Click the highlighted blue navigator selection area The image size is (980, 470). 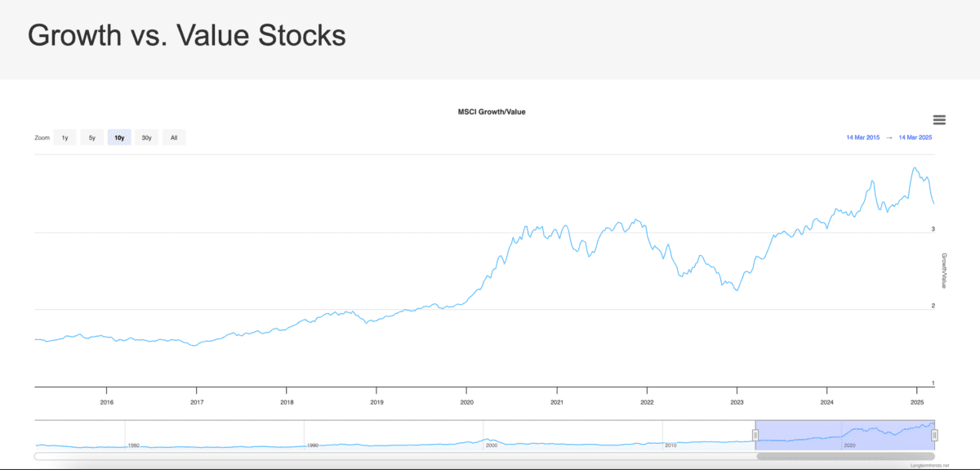(845, 433)
